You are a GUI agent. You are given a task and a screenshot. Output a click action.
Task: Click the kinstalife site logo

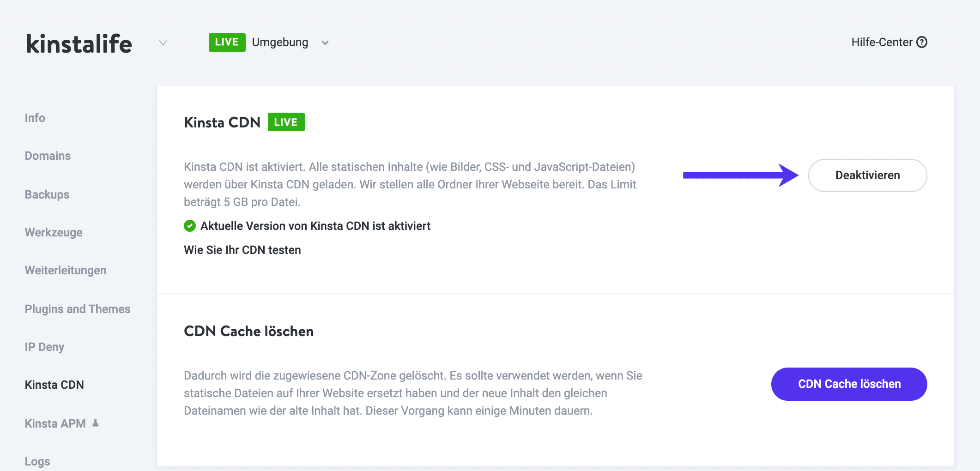click(x=78, y=43)
